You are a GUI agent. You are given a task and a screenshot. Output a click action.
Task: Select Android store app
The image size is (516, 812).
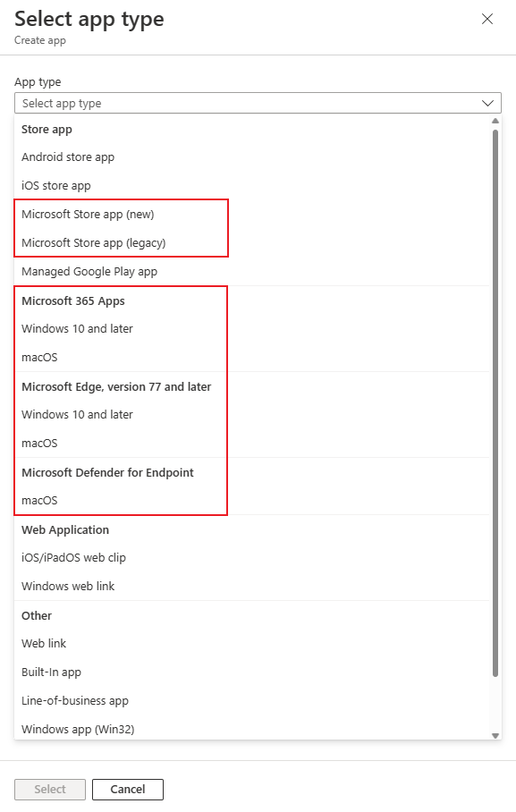click(x=67, y=156)
